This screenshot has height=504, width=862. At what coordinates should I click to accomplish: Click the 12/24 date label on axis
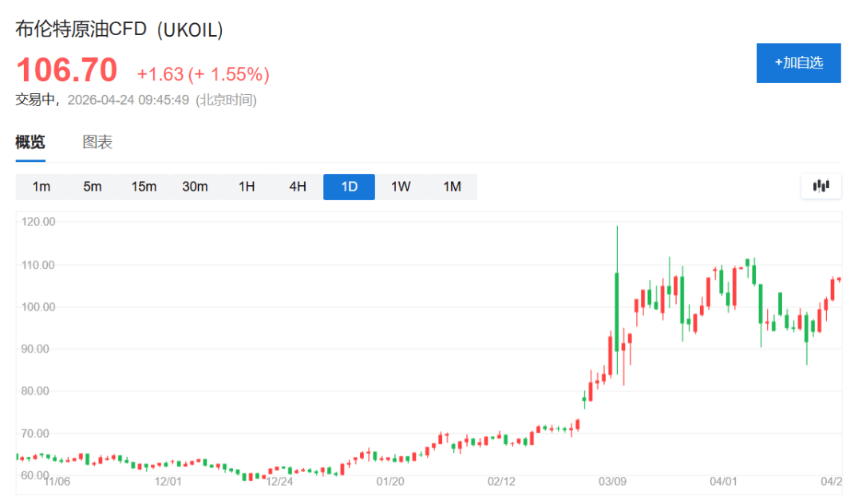point(279,482)
